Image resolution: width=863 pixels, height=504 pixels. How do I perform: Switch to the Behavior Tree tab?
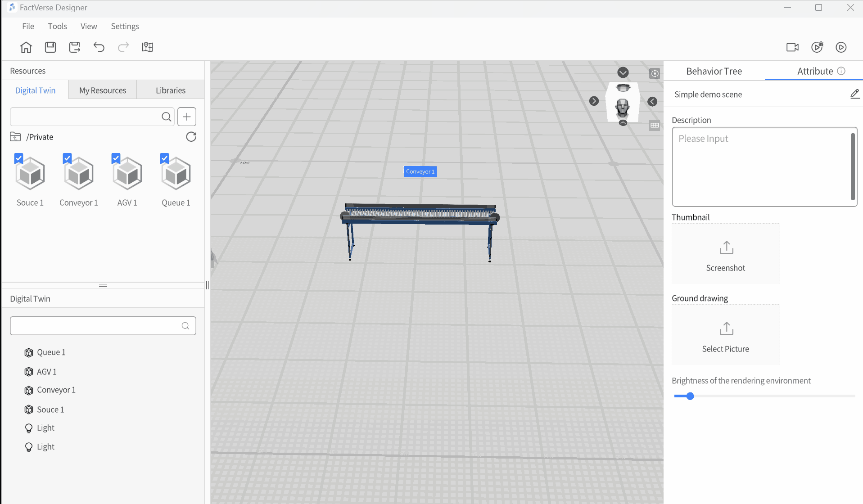point(714,71)
